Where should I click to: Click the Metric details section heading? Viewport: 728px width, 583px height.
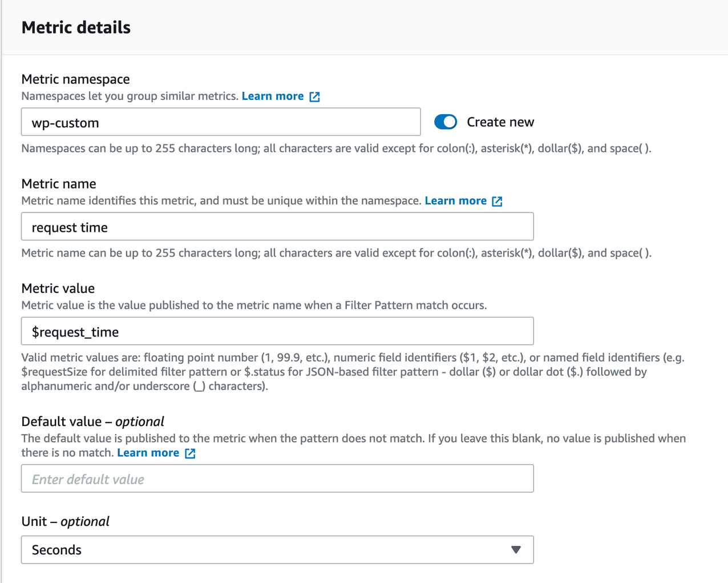(x=75, y=27)
